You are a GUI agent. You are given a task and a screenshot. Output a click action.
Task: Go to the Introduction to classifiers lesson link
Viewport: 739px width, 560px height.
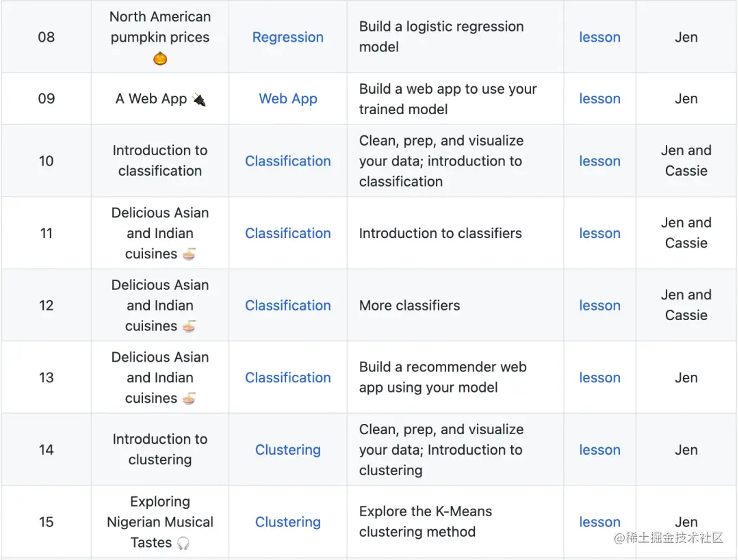599,233
